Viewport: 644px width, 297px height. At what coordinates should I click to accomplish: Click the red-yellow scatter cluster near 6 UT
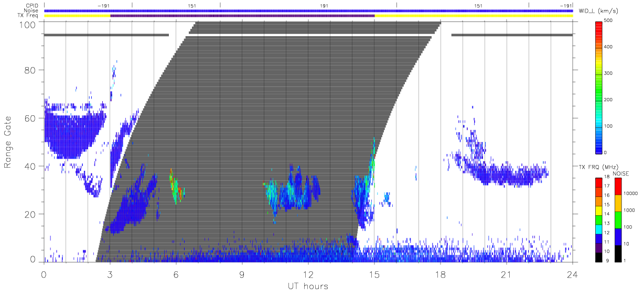tap(177, 186)
